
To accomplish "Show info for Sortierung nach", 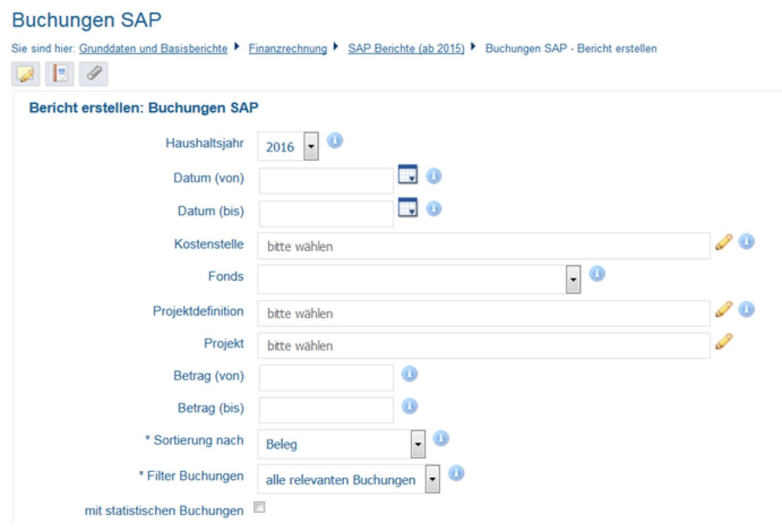I will coord(441,438).
